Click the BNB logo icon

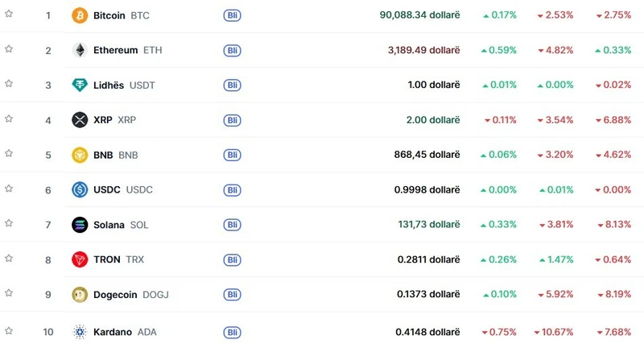coord(80,155)
